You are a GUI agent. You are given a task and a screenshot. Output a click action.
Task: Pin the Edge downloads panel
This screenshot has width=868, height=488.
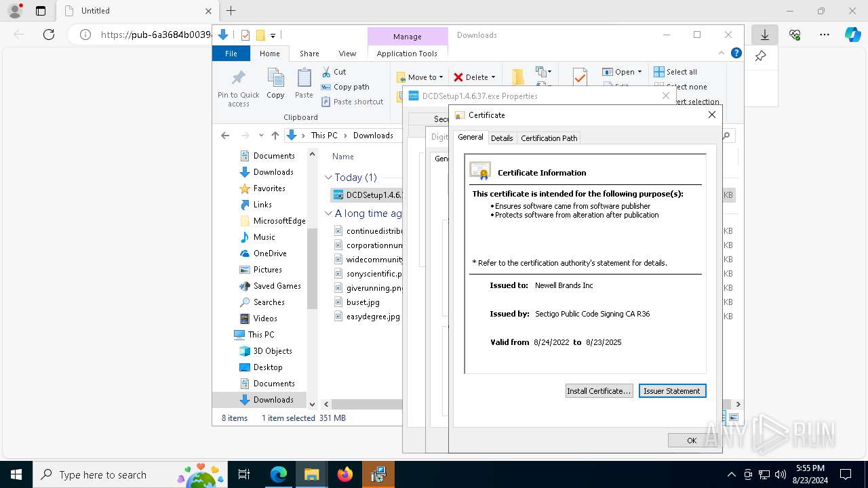(760, 56)
